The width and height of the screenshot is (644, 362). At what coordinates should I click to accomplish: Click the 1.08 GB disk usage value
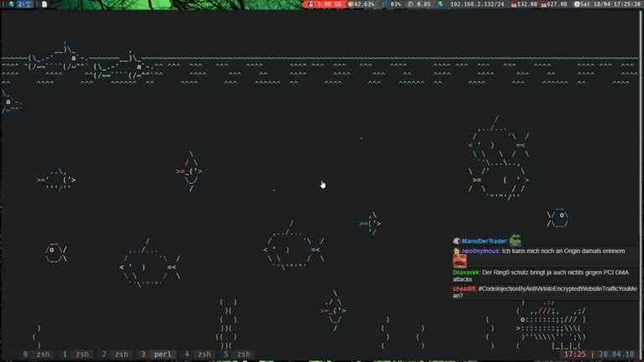click(x=329, y=4)
